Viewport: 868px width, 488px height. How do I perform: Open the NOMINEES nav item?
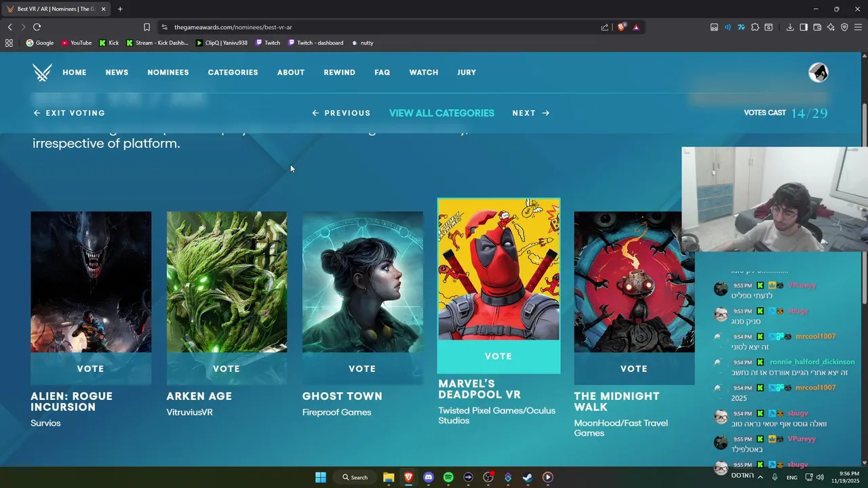168,73
